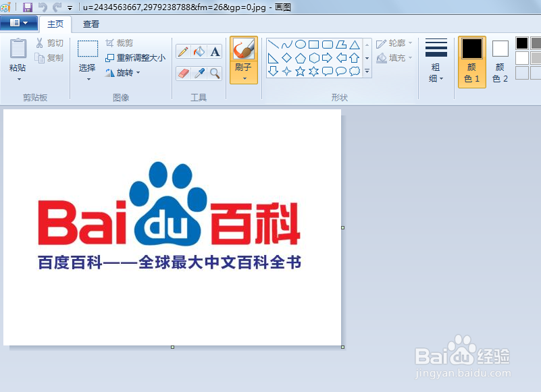Image resolution: width=541 pixels, height=392 pixels.
Task: Click the rectangular Select (选择) tool button
Action: tap(88, 55)
